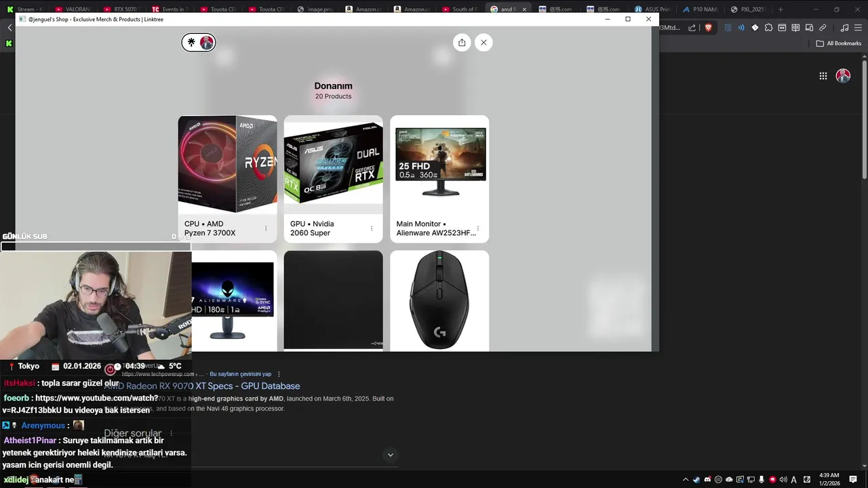Click the 'Diğer sorular' heading
The width and height of the screenshot is (868, 488).
[x=133, y=433]
